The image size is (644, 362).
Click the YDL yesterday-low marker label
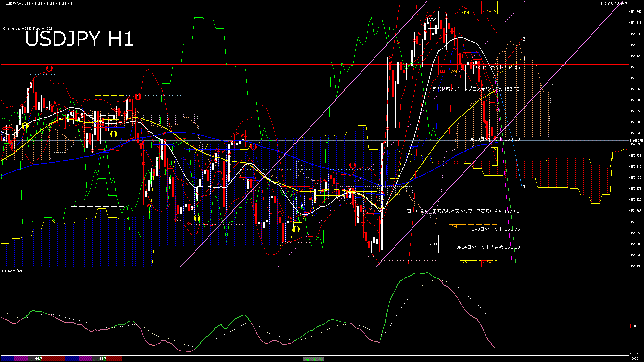465,263
